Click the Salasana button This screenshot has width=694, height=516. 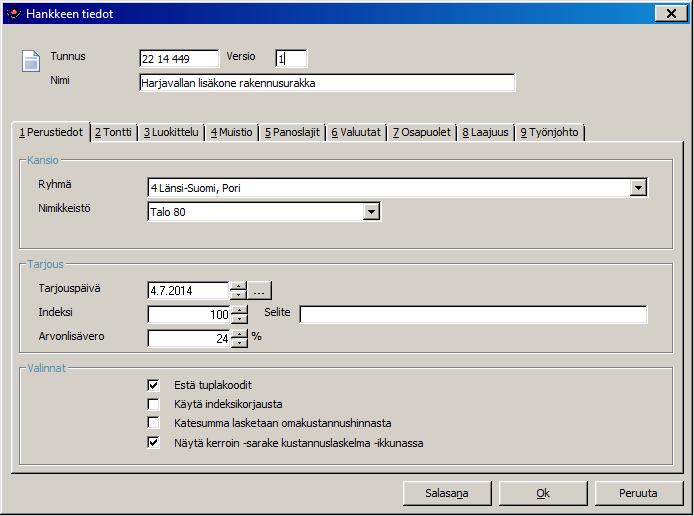447,493
